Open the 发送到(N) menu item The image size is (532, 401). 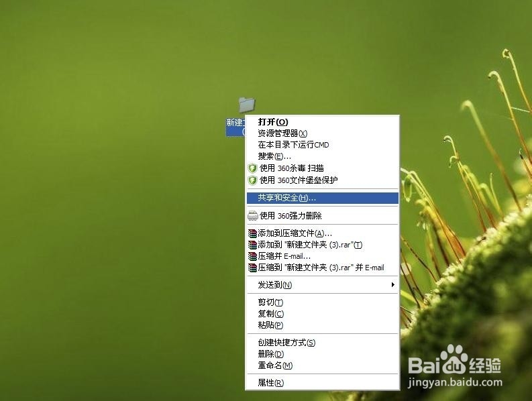click(x=322, y=285)
